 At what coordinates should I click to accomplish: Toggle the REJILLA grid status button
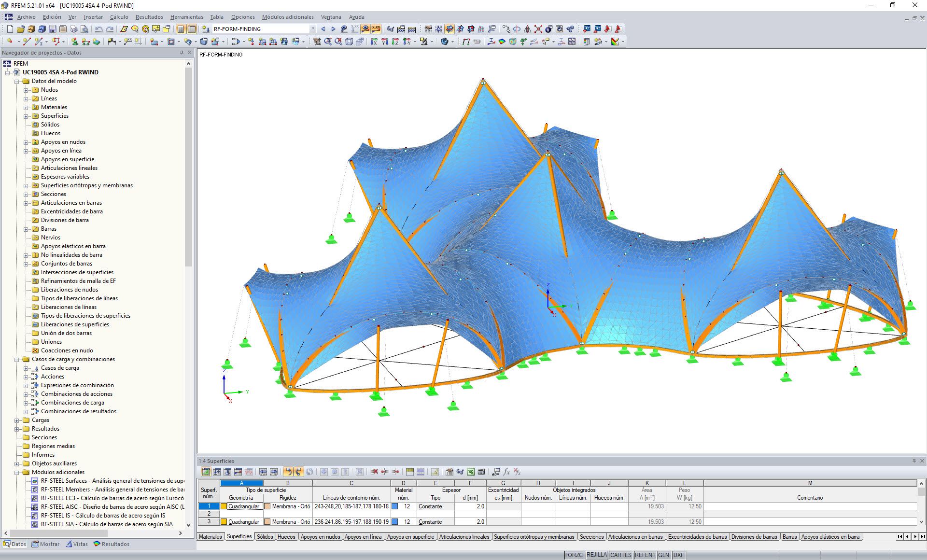(x=596, y=555)
